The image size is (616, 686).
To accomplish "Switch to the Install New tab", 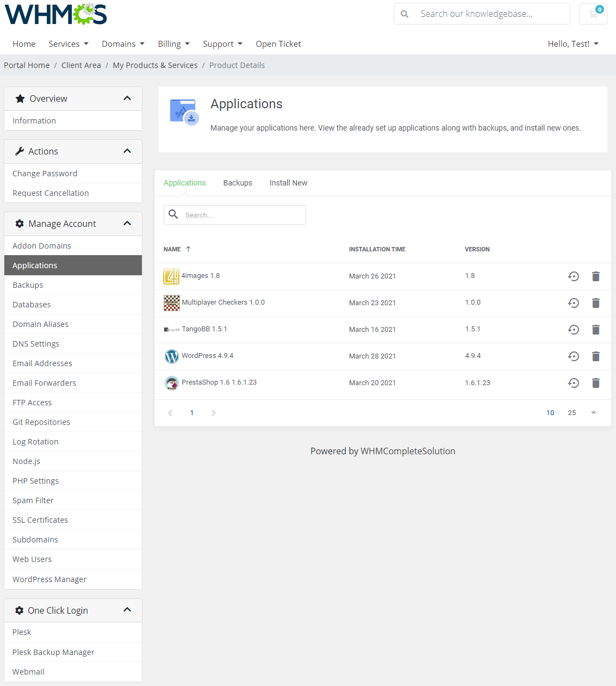I will [x=289, y=183].
